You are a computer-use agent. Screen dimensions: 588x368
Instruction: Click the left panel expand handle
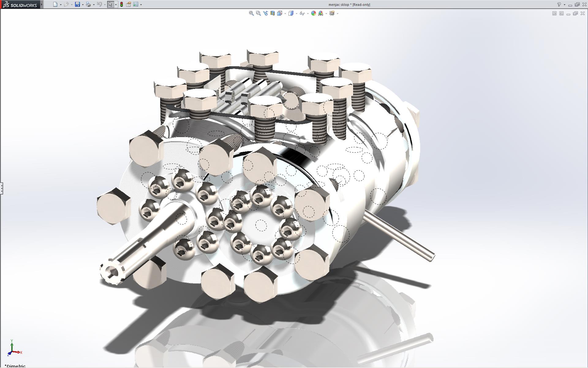[x=2, y=188]
